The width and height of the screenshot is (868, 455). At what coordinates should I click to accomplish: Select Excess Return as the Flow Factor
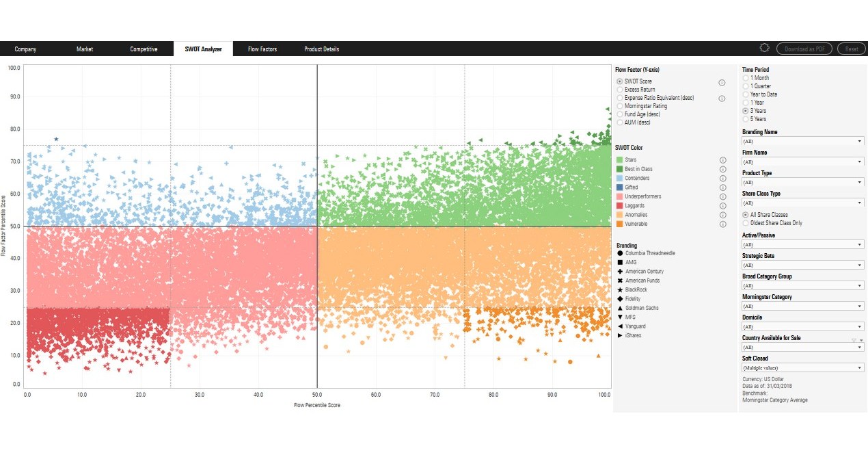point(621,89)
